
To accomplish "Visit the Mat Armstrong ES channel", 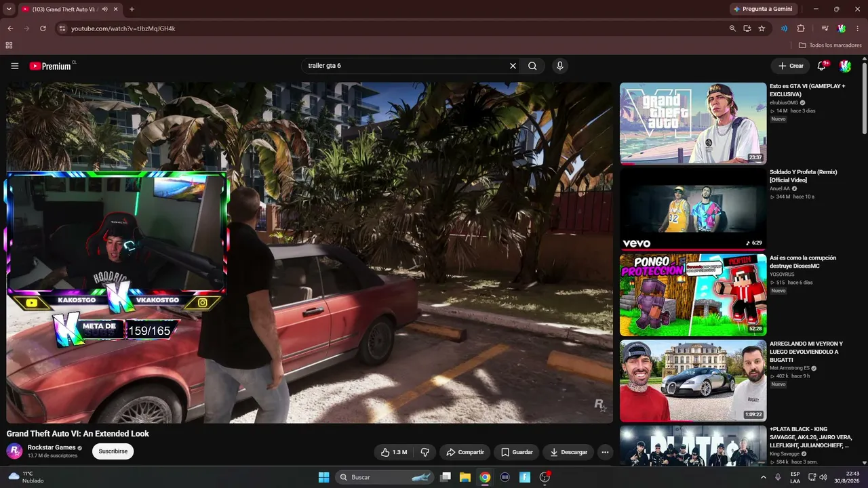I will click(790, 368).
